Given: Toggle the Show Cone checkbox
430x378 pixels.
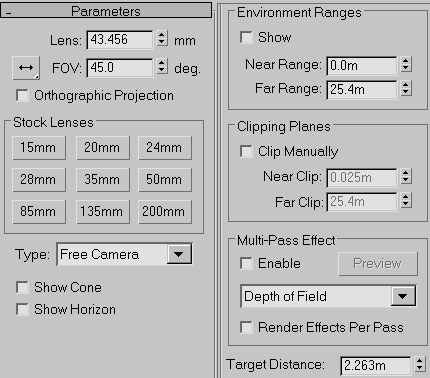Looking at the screenshot, I should (x=22, y=287).
